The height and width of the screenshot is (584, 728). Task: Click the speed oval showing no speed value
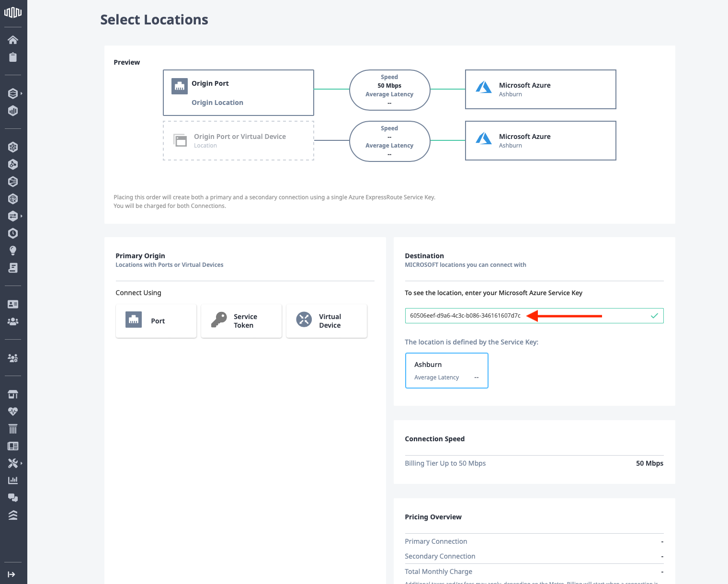point(389,141)
